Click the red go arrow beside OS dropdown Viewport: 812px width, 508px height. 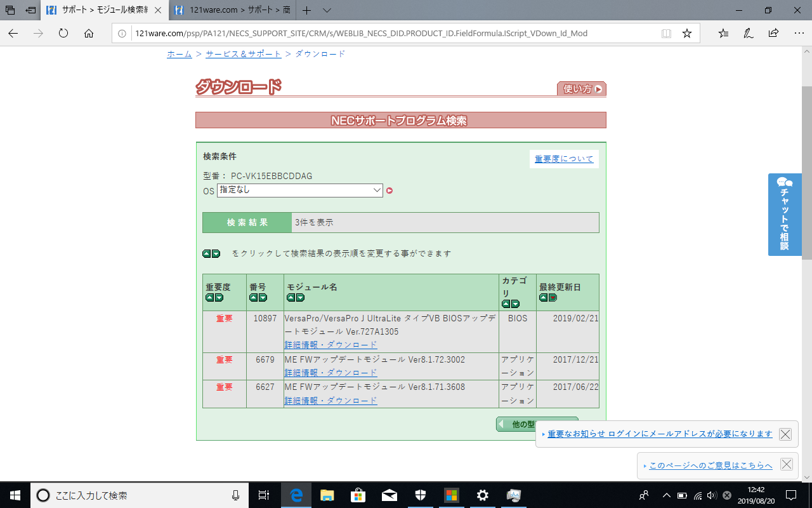coord(390,190)
